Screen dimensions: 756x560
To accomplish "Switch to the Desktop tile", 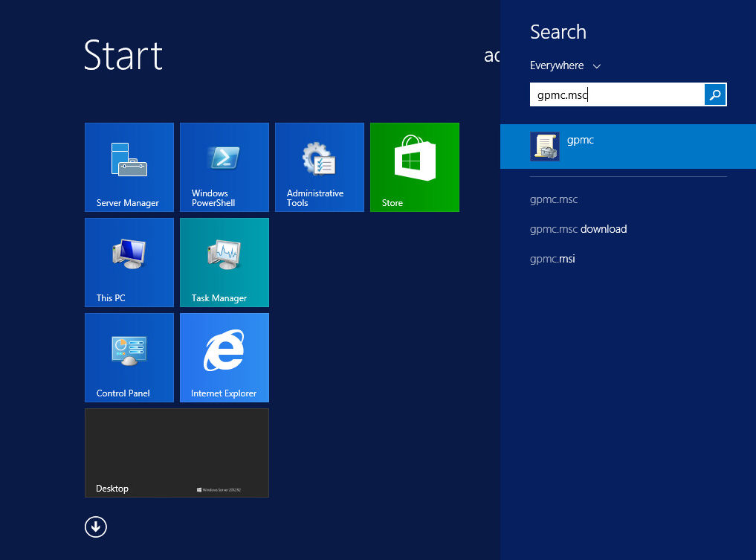I will 177,453.
